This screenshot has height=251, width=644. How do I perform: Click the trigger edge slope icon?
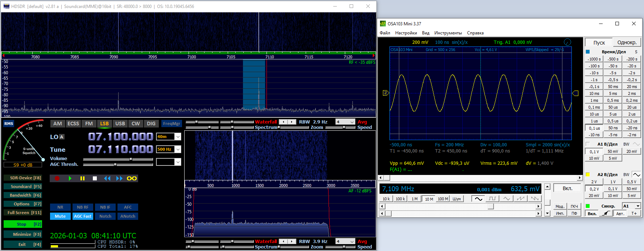[x=605, y=213]
